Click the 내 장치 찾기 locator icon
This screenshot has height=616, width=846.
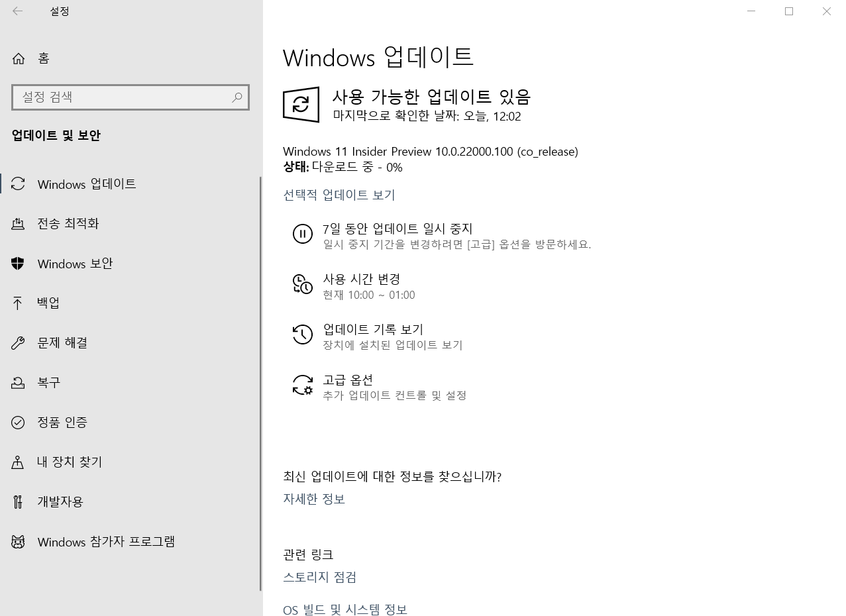click(18, 462)
